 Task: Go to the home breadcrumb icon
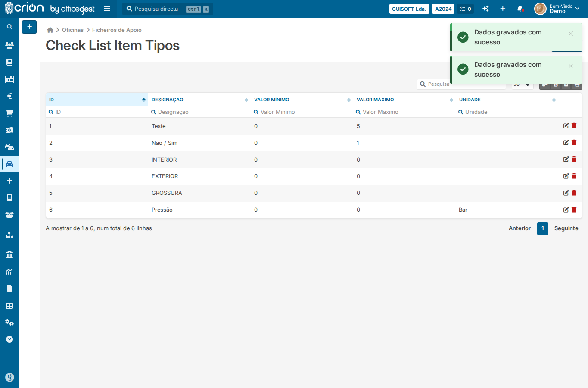point(50,30)
